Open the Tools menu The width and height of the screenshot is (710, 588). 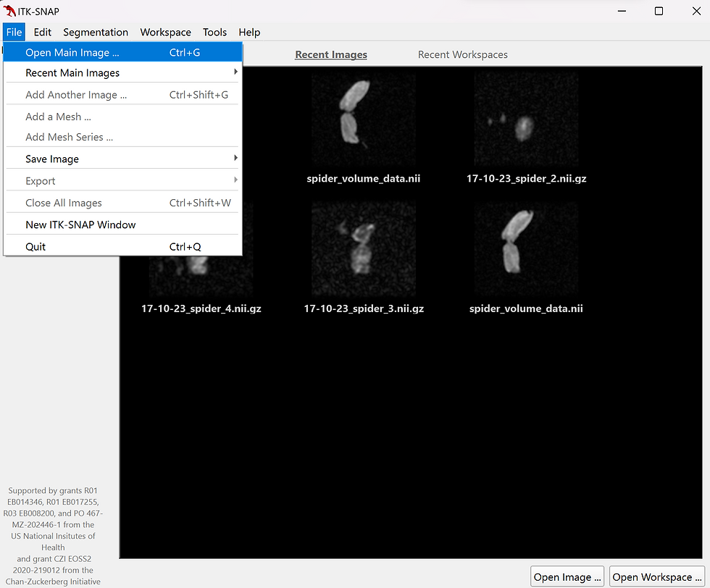point(214,32)
